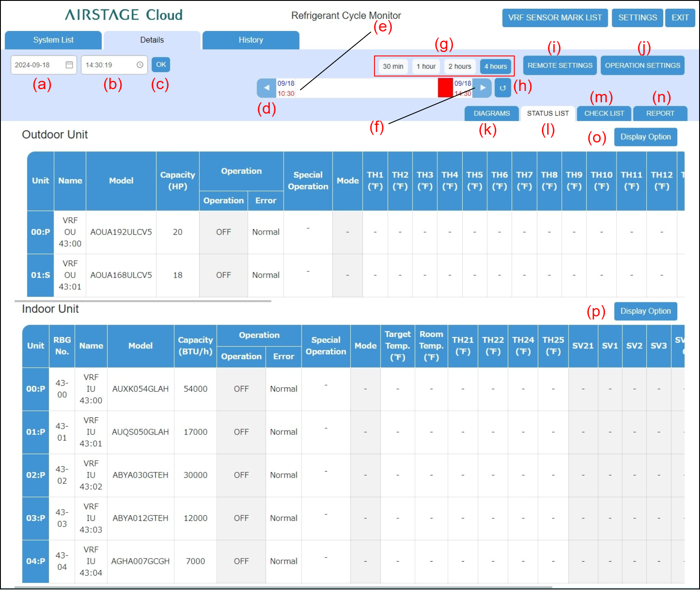
Task: Click the red marker on timeline bar
Action: click(x=446, y=88)
